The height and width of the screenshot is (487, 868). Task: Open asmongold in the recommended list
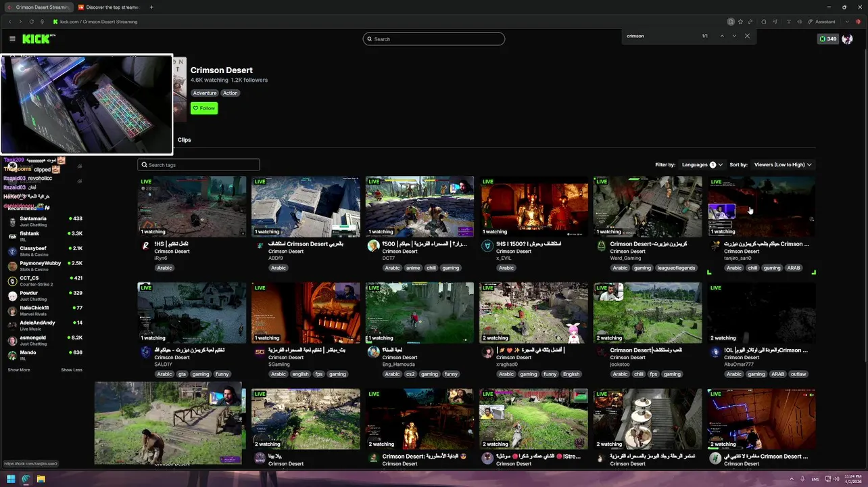click(x=43, y=340)
